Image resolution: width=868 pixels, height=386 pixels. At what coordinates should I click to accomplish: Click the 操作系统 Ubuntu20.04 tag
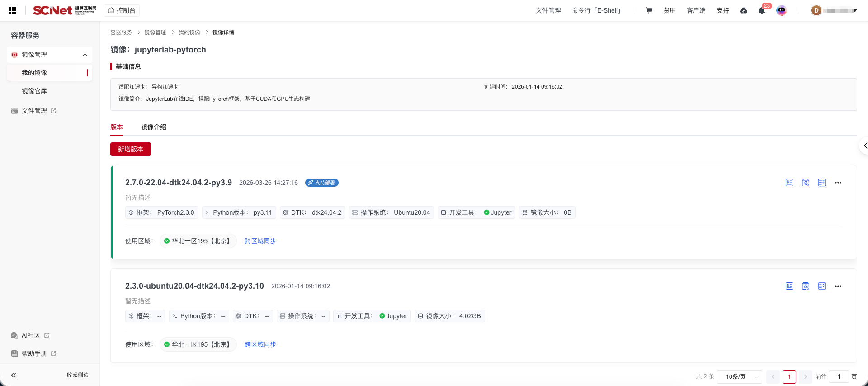point(392,212)
